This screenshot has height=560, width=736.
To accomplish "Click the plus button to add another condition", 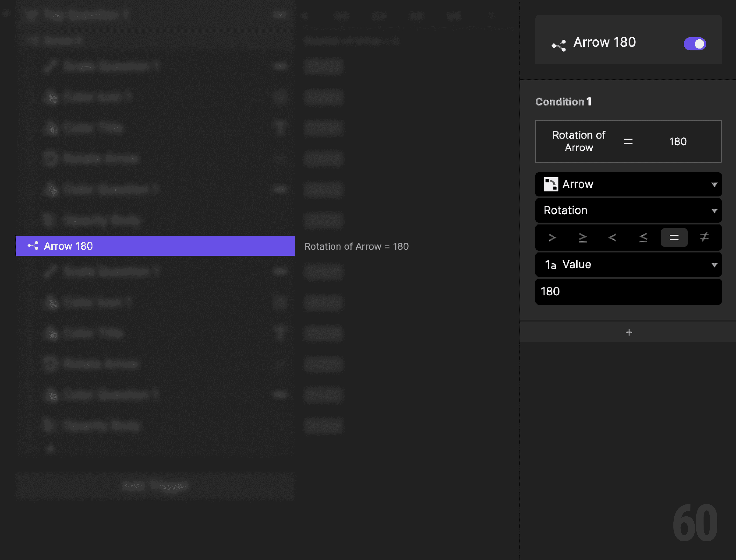I will point(629,332).
